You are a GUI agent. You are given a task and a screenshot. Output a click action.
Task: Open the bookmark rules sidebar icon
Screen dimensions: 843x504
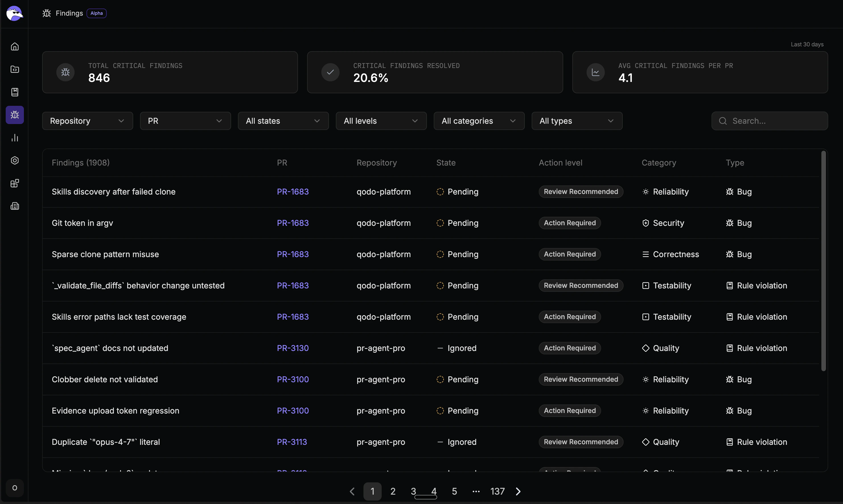15,92
